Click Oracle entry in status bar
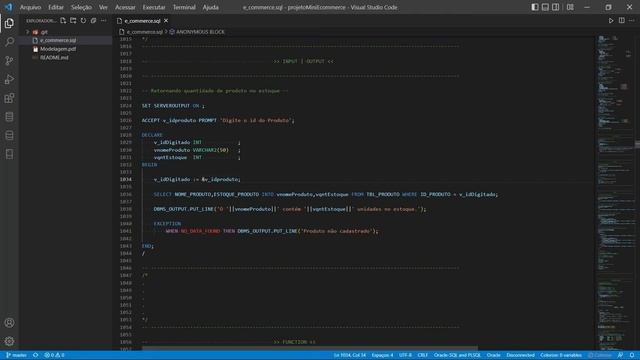 pyautogui.click(x=493, y=355)
